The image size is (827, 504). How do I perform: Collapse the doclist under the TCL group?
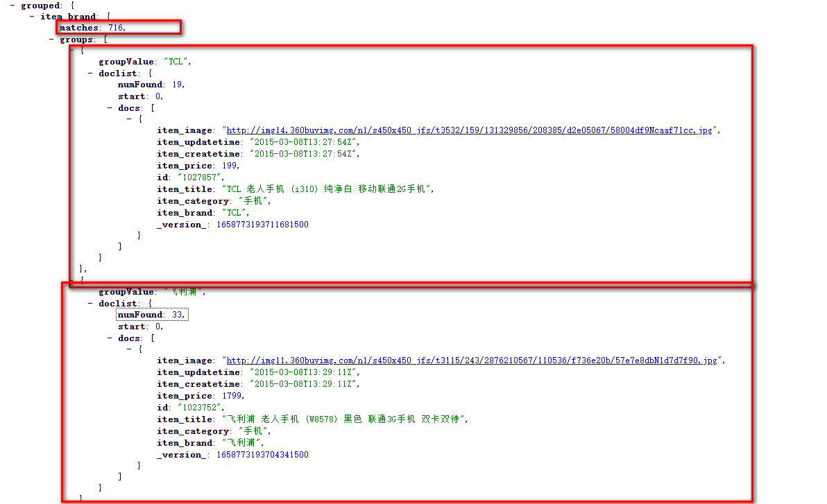pos(91,73)
